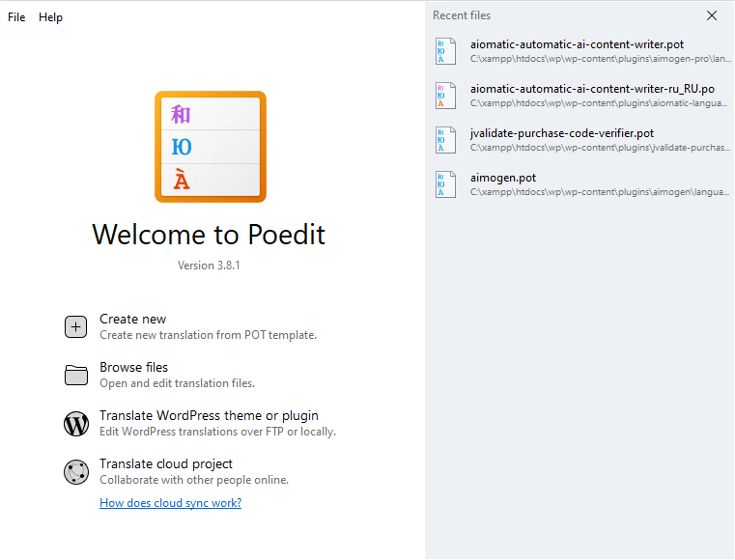Image resolution: width=735 pixels, height=560 pixels.
Task: Click the file icon beside jvalidate-purchase-code-verifier.pot
Action: [446, 140]
